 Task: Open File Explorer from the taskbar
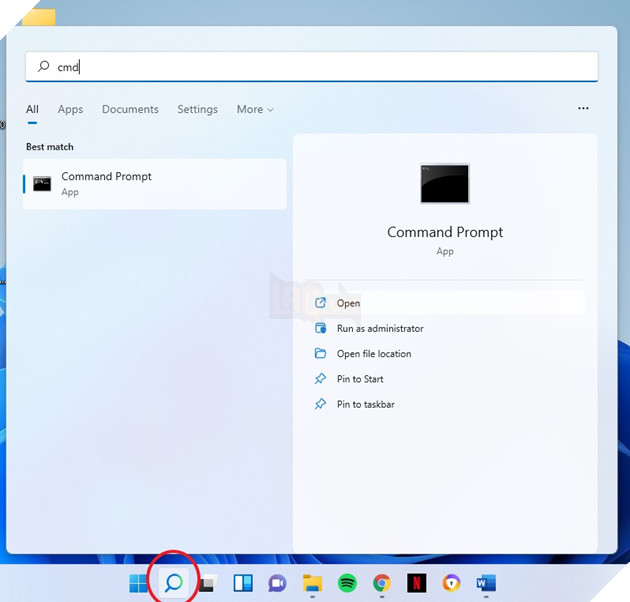[313, 583]
